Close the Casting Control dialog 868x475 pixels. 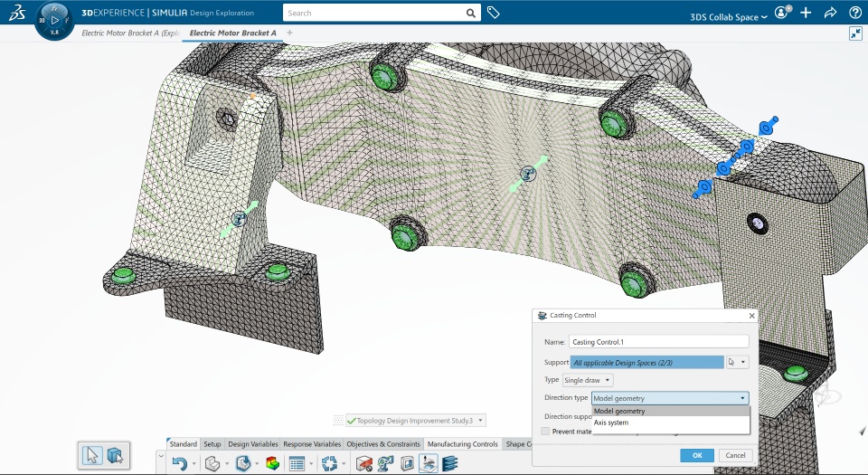click(751, 316)
